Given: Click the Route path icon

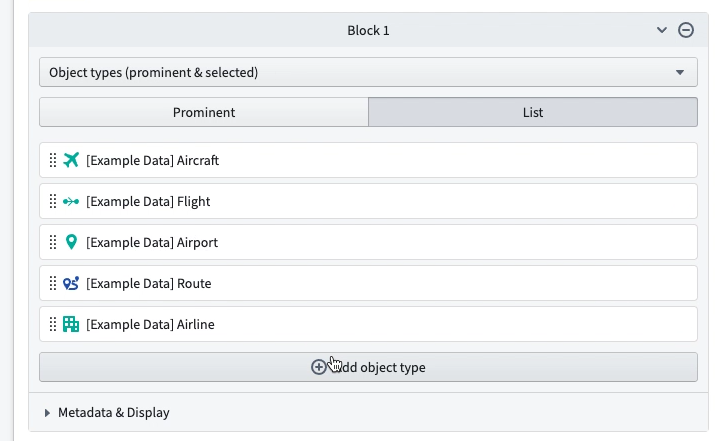Looking at the screenshot, I should click(x=71, y=283).
